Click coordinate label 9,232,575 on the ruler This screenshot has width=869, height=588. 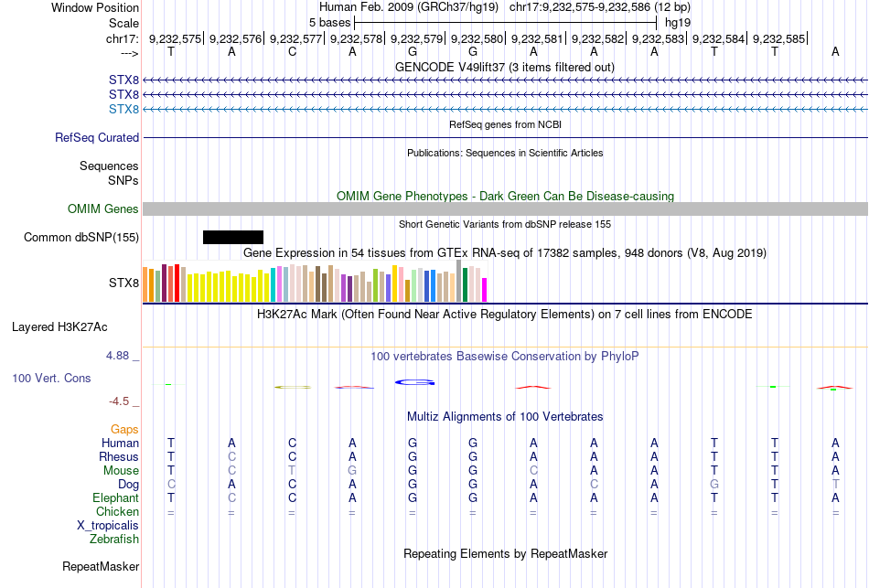pyautogui.click(x=175, y=38)
